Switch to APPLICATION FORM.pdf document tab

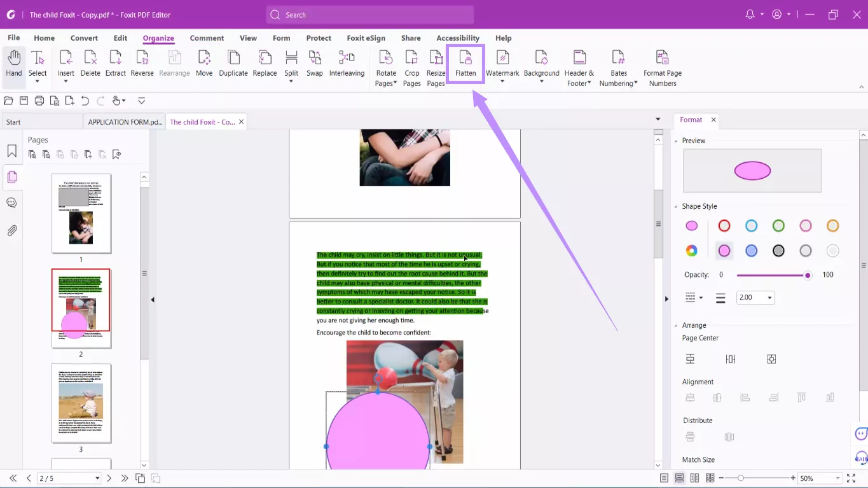[125, 122]
